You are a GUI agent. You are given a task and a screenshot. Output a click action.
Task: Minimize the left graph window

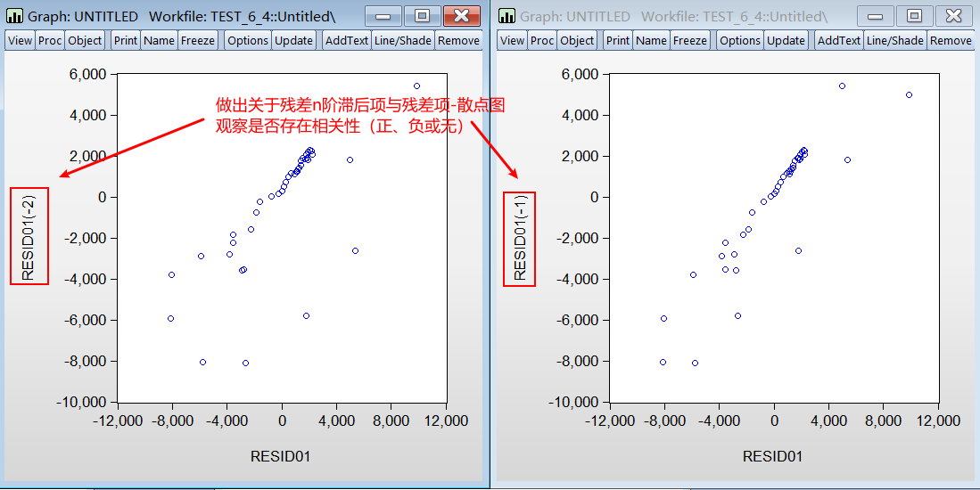tap(383, 16)
